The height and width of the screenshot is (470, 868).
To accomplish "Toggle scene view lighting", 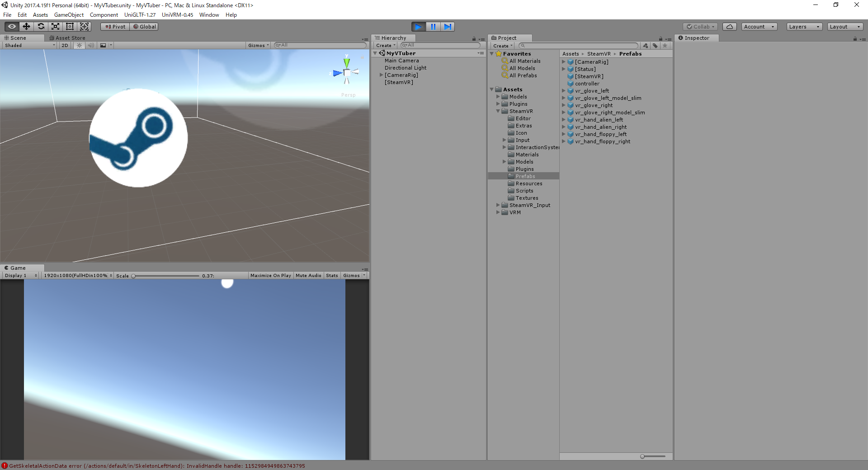I will tap(79, 45).
